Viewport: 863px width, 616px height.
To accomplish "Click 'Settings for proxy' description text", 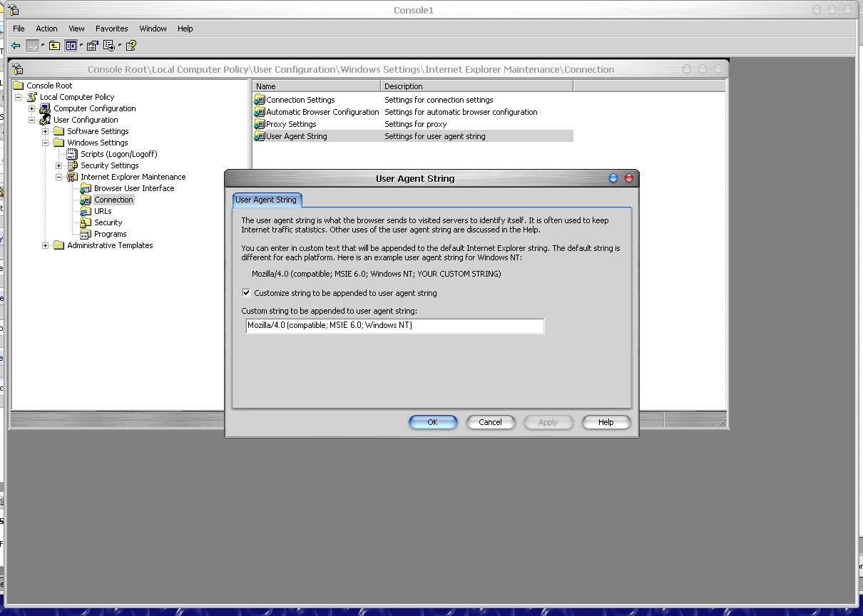I will coord(416,124).
